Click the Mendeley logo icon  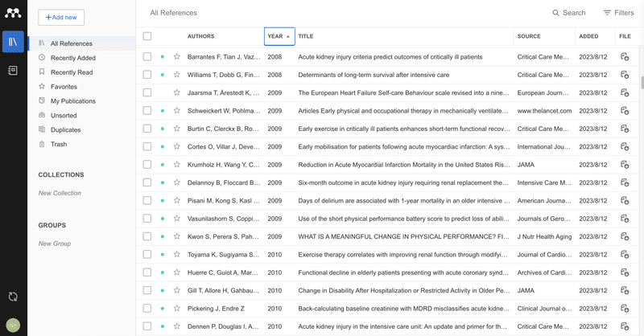click(13, 13)
